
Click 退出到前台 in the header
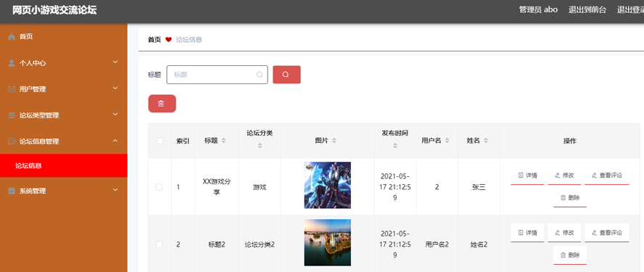[x=587, y=10]
